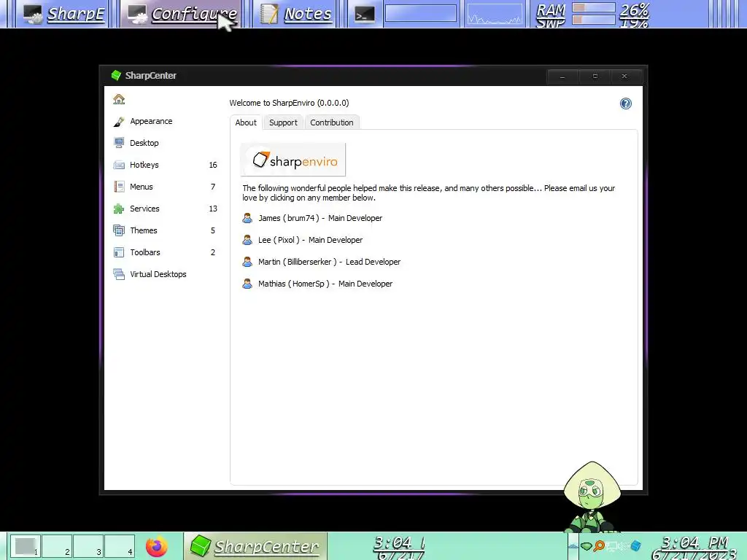Switch to the Contribution tab
Image resolution: width=747 pixels, height=560 pixels.
point(332,122)
